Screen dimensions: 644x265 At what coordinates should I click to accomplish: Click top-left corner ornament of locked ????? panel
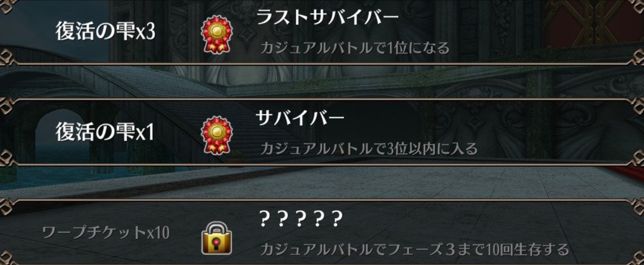[x=8, y=208]
